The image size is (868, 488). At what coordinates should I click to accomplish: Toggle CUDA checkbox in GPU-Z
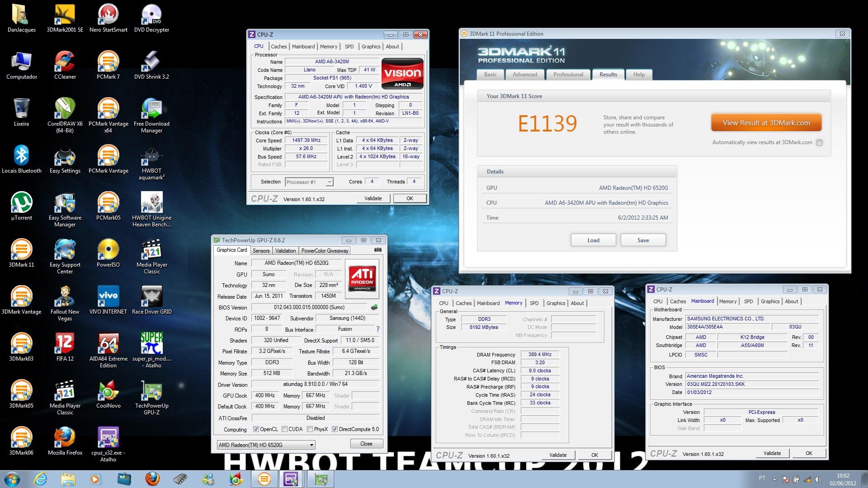tap(285, 429)
